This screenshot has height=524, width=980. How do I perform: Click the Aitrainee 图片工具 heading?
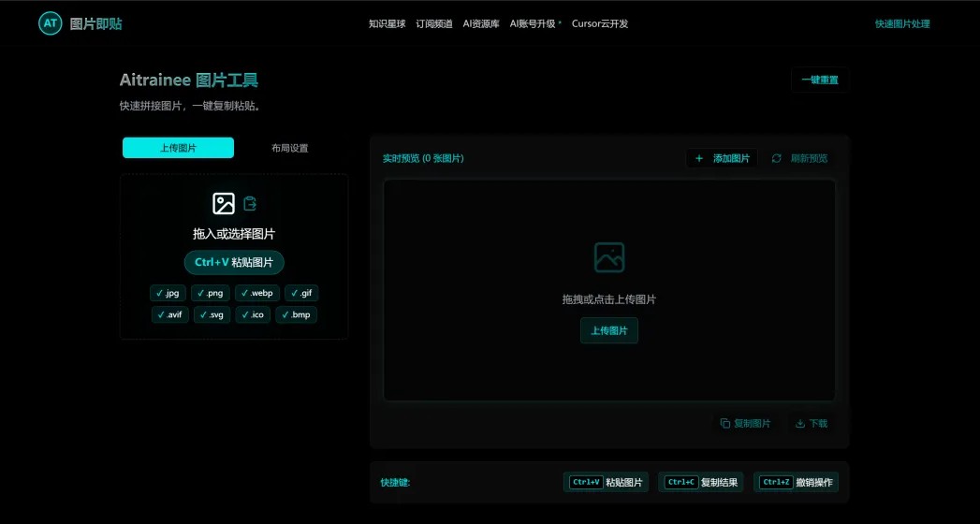pos(189,80)
